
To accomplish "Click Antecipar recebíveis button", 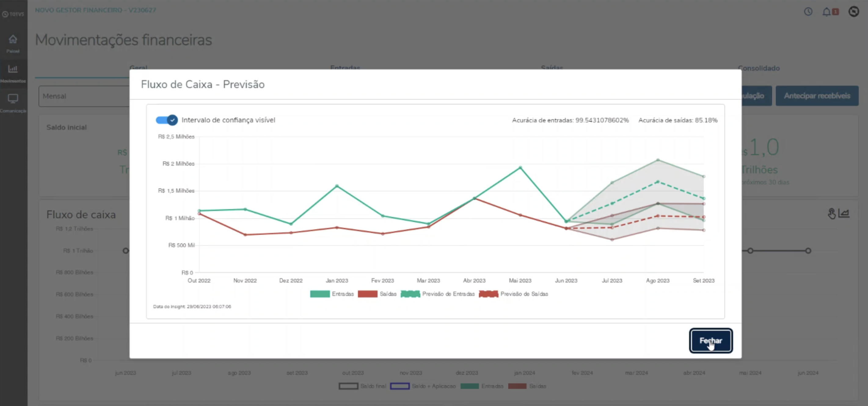I will click(817, 96).
